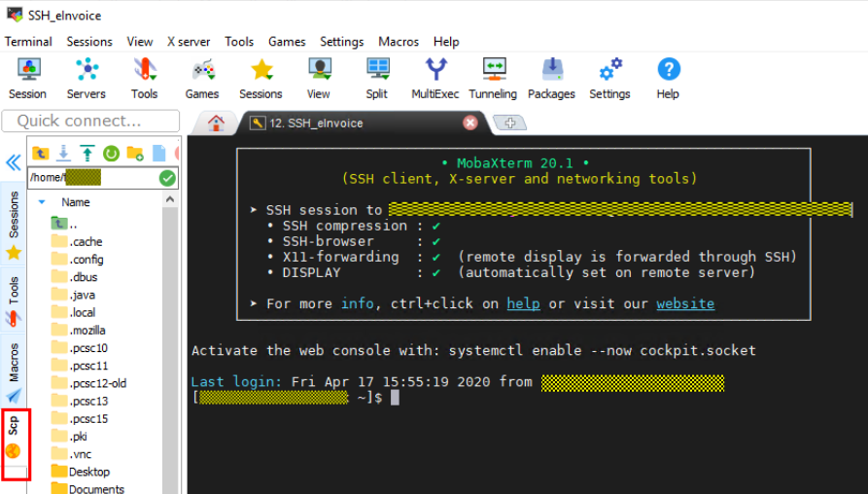The height and width of the screenshot is (494, 868).
Task: Click the green refresh folder icon
Action: tap(111, 153)
